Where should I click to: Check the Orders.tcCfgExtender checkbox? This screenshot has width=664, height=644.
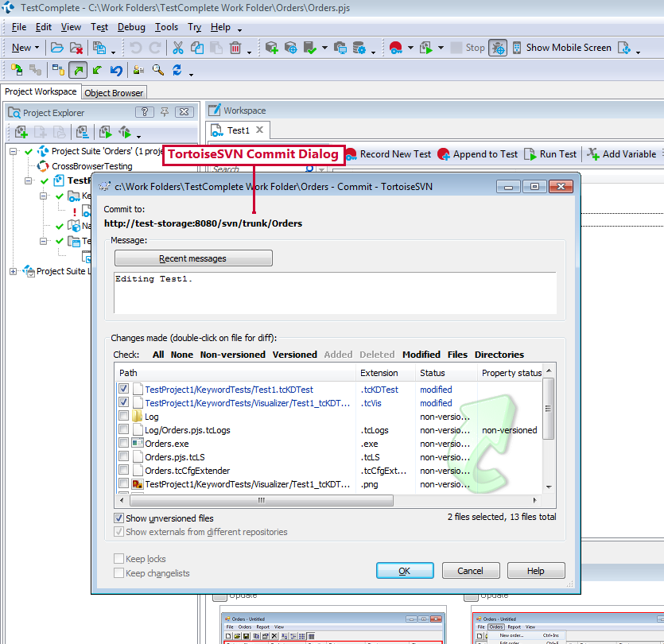click(x=123, y=470)
